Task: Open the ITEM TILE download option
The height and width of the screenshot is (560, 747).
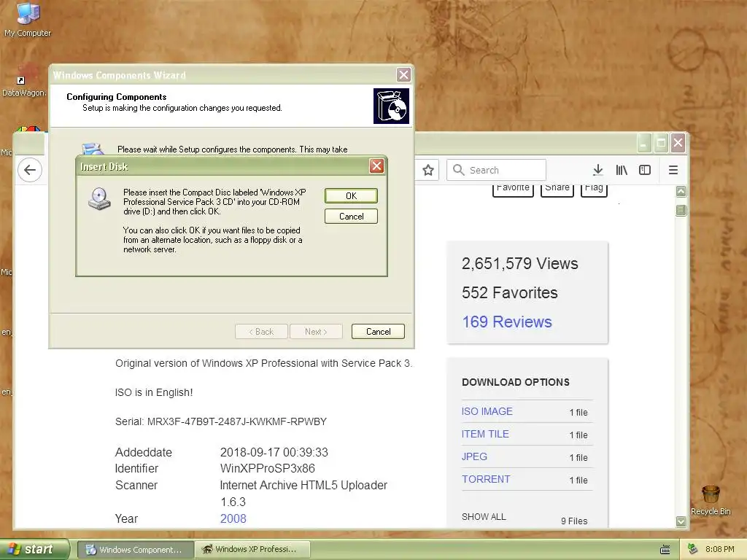Action: (x=485, y=434)
